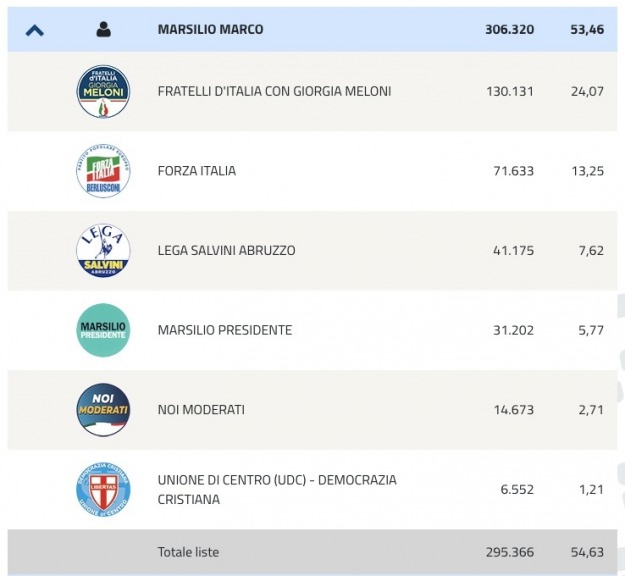Collapse the Marsilio Marco candidate section
Image resolution: width=625 pixels, height=576 pixels.
[35, 30]
